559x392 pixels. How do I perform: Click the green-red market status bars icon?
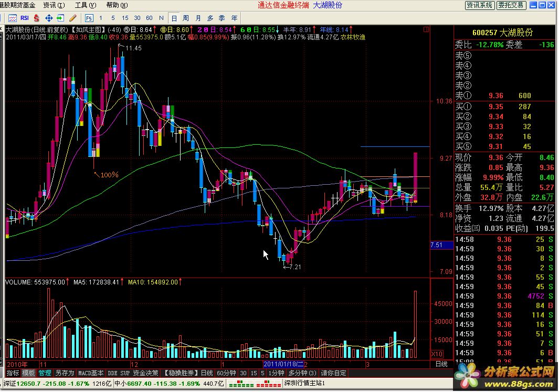click(255, 384)
